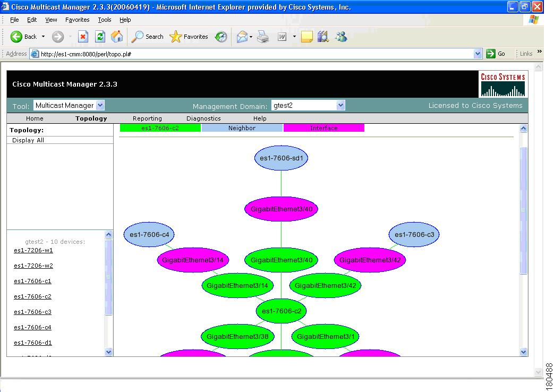This screenshot has height=392, width=554.
Task: Click topology pane scrollbar up arrow
Action: tap(524, 129)
